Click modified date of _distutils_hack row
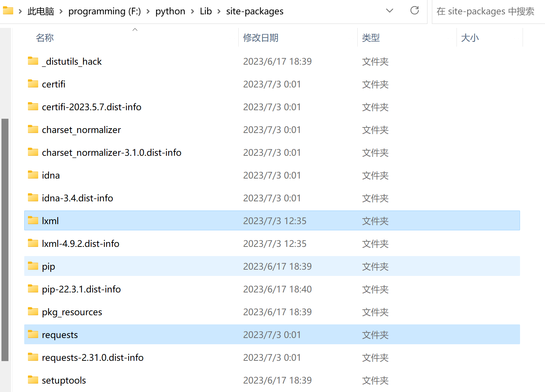The height and width of the screenshot is (392, 545). click(277, 61)
